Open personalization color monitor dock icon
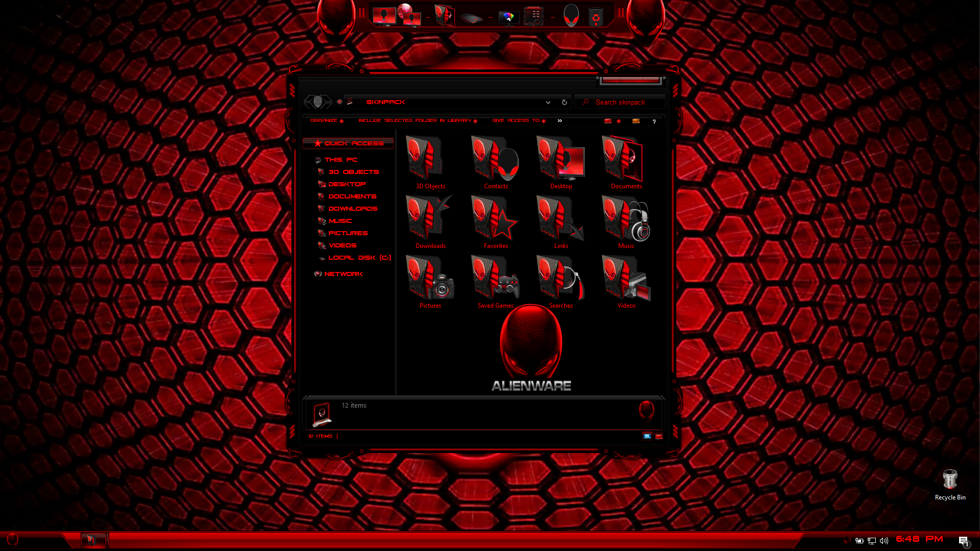This screenshot has height=551, width=980. coord(508,17)
